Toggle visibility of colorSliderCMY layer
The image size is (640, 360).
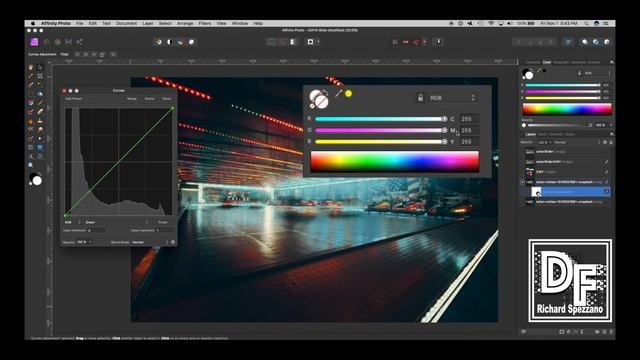pyautogui.click(x=607, y=162)
